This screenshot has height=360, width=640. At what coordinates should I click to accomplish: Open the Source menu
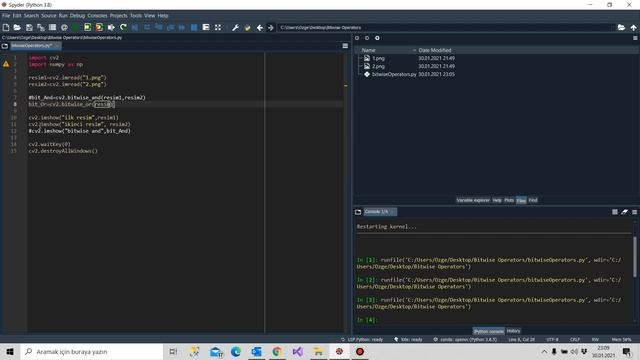tap(49, 16)
